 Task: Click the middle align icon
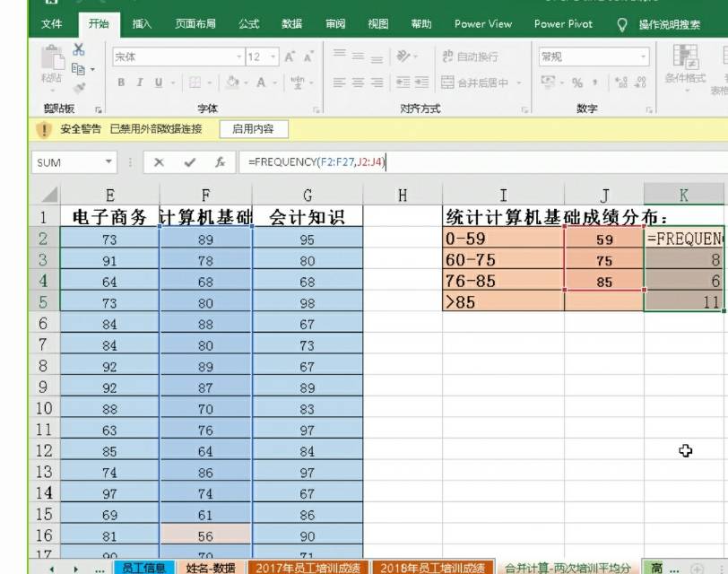tap(358, 57)
